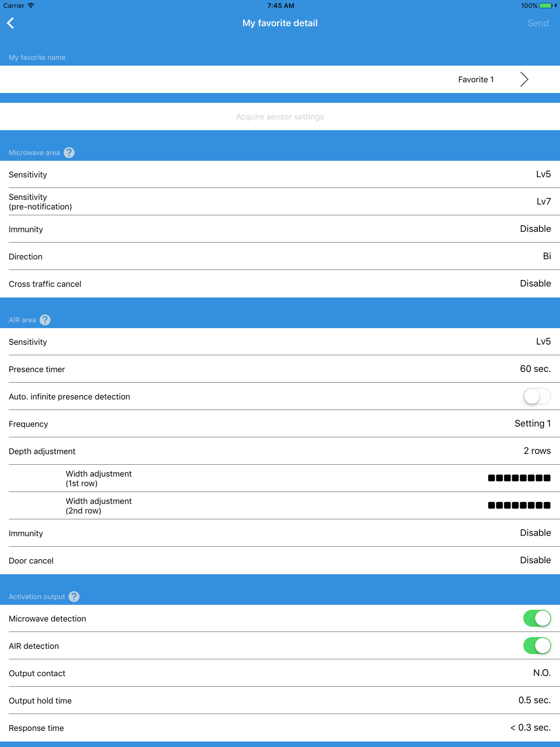Open AIR area help icon
This screenshot has height=747, width=560.
tap(45, 320)
